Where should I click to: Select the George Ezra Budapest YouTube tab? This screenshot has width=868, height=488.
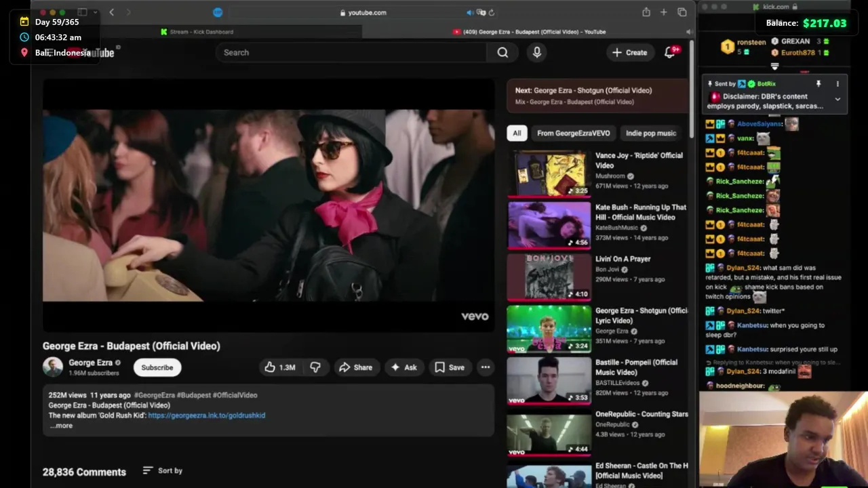[528, 32]
